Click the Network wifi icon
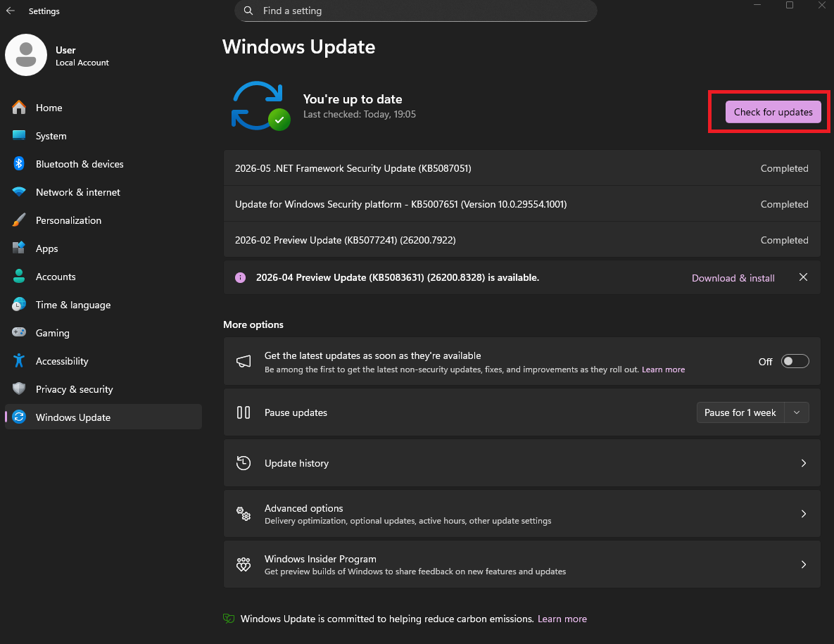The image size is (834, 644). click(x=19, y=192)
